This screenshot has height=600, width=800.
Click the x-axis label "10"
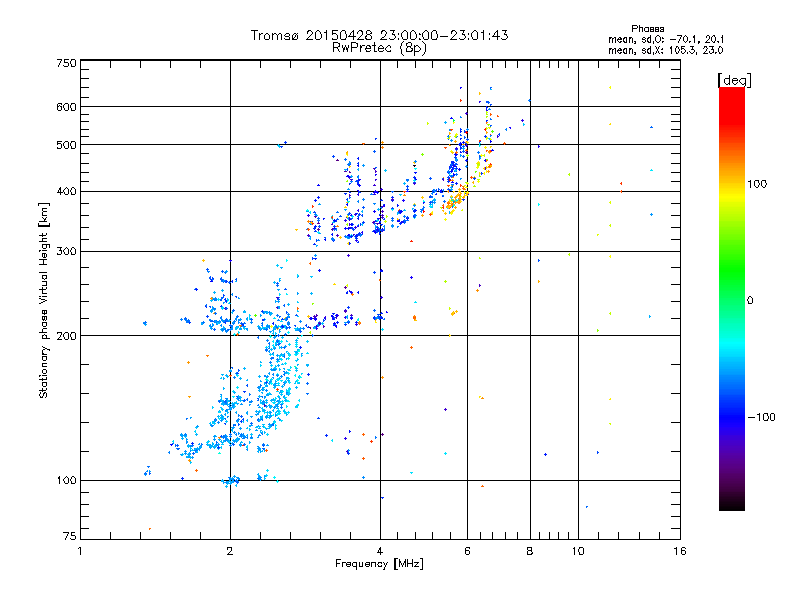(578, 551)
